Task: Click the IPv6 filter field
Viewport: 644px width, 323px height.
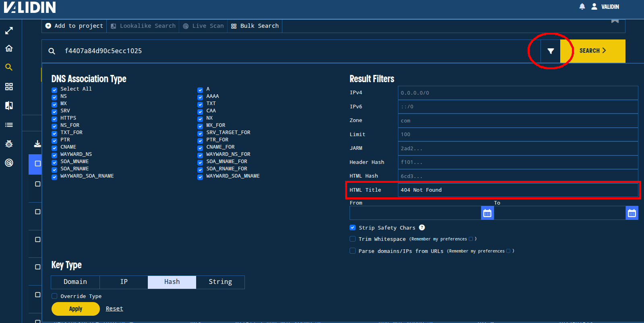Action: tap(518, 107)
